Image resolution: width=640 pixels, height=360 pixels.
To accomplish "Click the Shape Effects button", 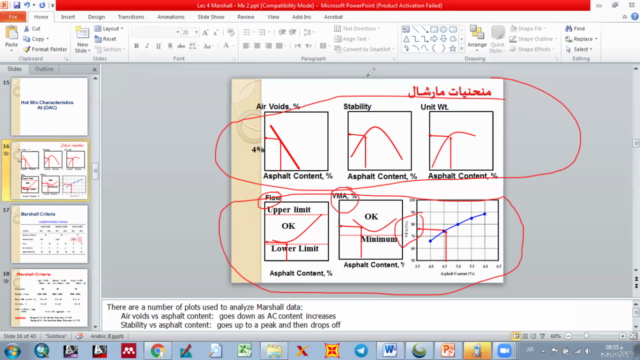I will click(x=532, y=49).
